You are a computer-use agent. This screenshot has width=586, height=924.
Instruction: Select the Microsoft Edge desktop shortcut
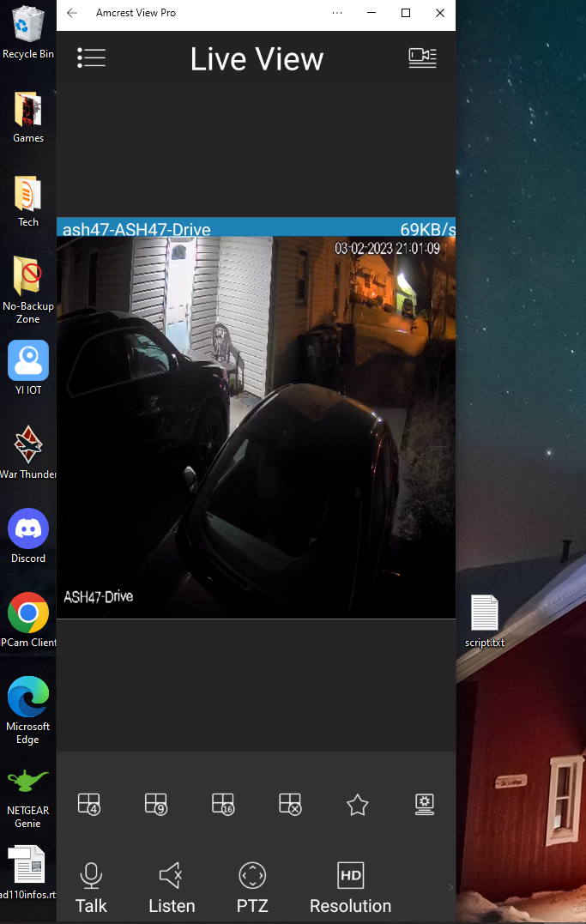pyautogui.click(x=27, y=710)
